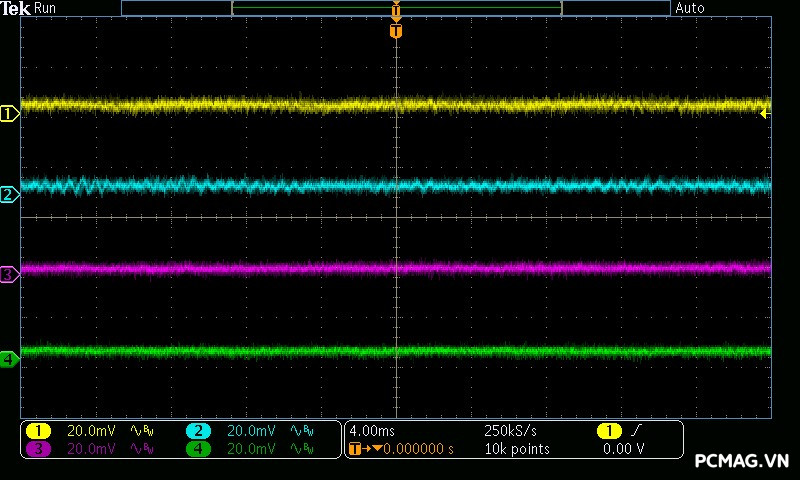Select the channel 2 cyan badge in readout
The image size is (800, 480).
tap(198, 431)
